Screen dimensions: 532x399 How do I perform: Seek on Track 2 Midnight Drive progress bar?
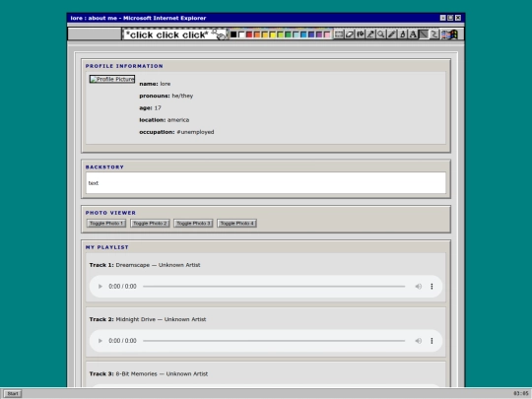click(274, 341)
